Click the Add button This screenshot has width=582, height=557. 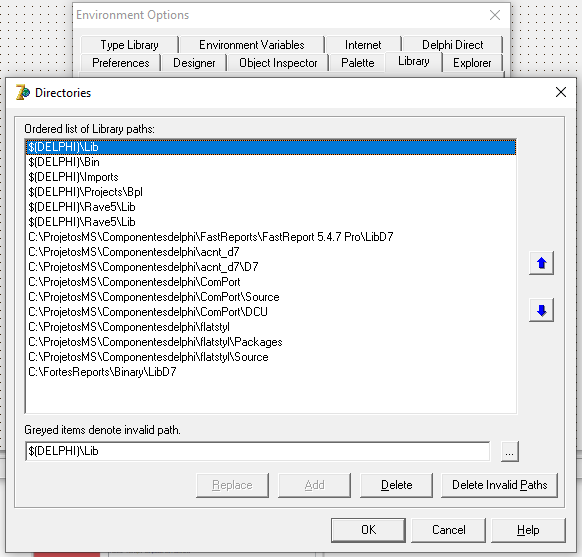click(x=314, y=485)
